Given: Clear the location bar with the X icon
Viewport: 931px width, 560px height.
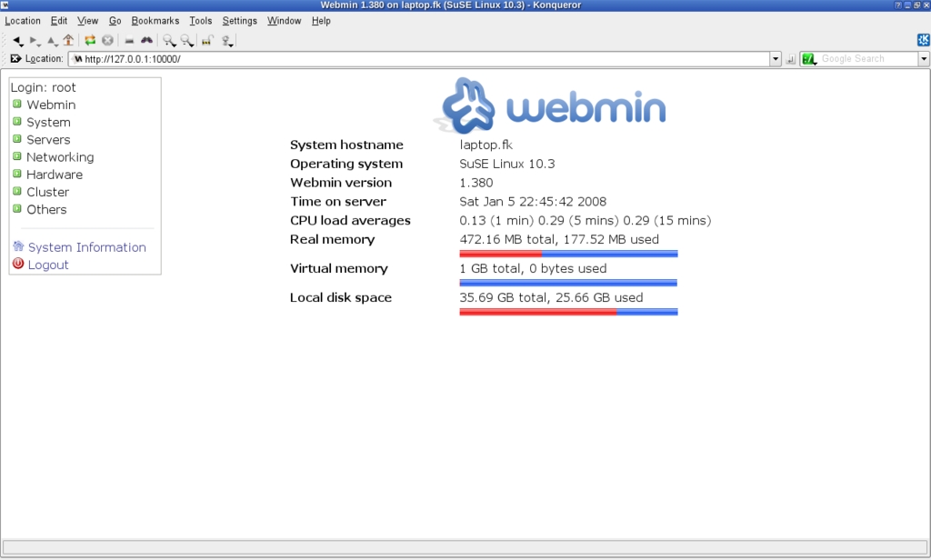Looking at the screenshot, I should pos(15,58).
